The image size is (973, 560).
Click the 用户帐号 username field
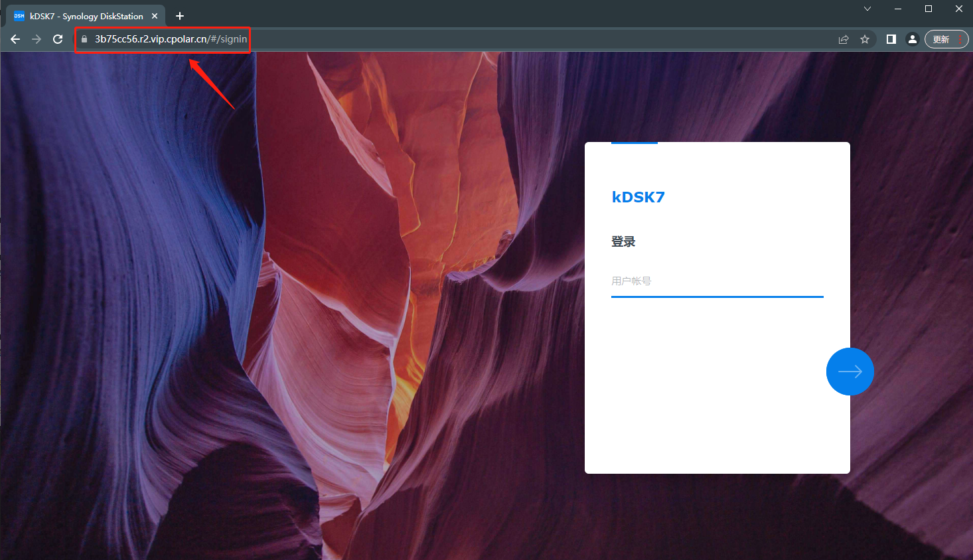coord(717,281)
